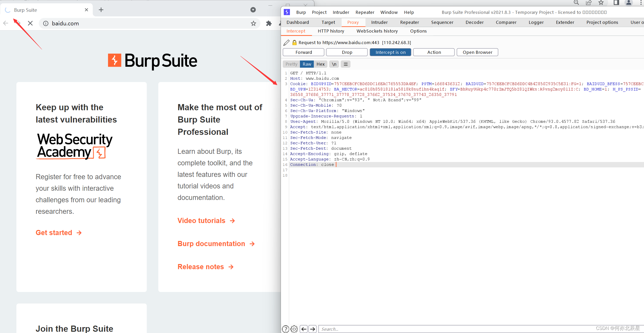
Task: Click the profile avatar icon top right
Action: click(629, 3)
